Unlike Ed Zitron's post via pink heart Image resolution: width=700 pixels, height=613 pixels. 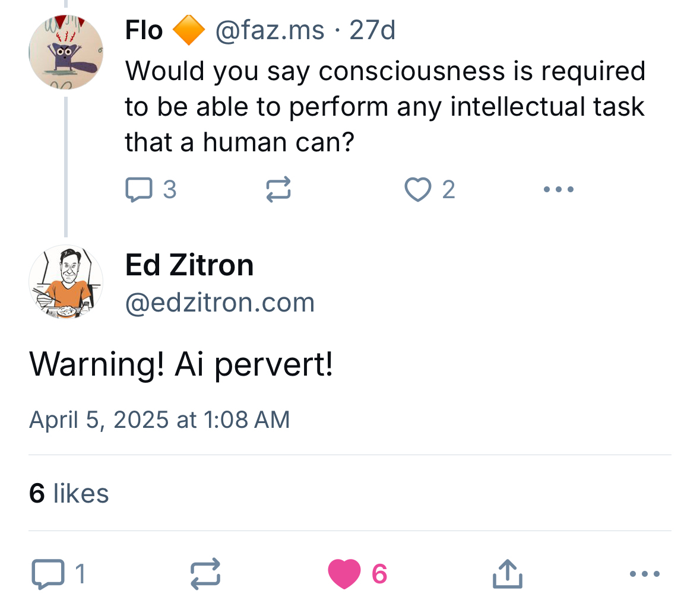click(344, 574)
